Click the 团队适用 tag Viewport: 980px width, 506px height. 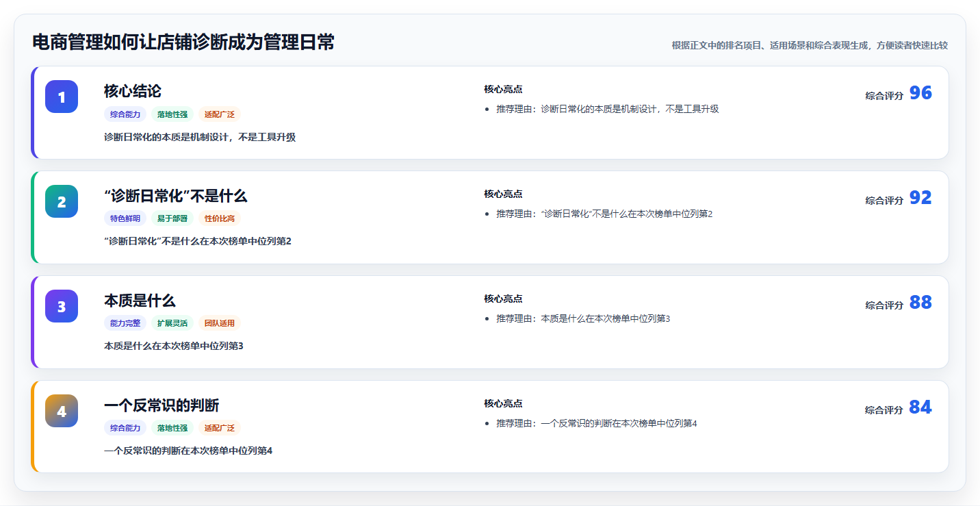(220, 323)
